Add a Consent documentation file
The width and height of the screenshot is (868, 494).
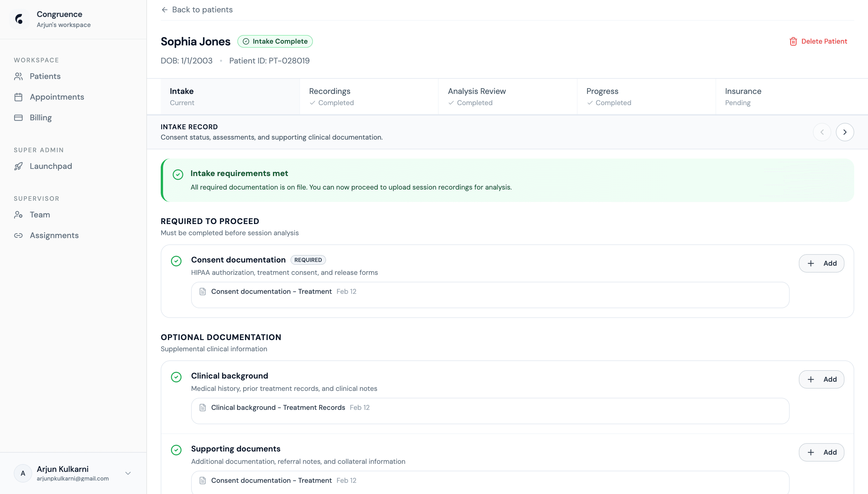click(x=821, y=263)
